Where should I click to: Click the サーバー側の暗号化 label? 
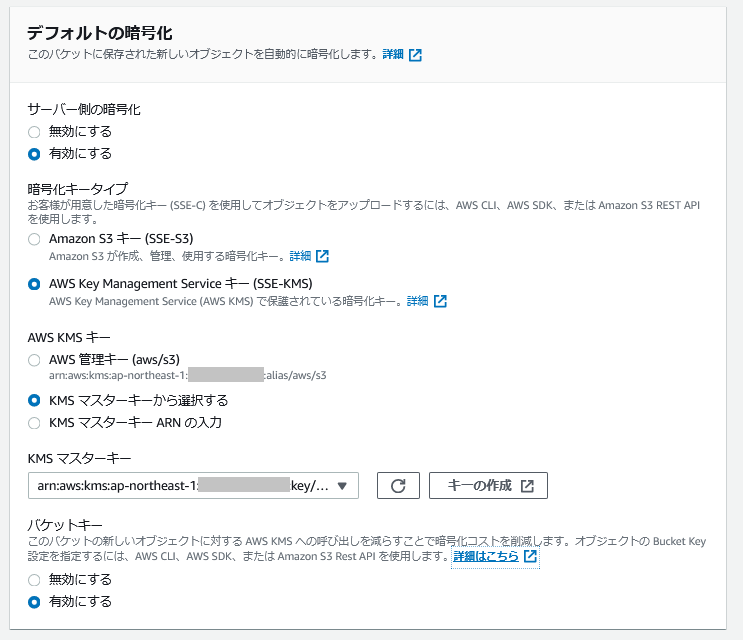[x=84, y=109]
